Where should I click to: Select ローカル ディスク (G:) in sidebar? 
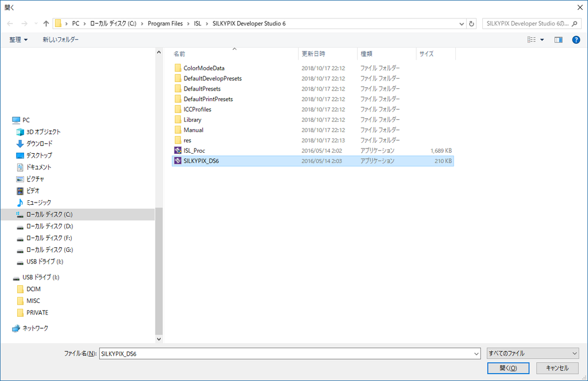49,250
